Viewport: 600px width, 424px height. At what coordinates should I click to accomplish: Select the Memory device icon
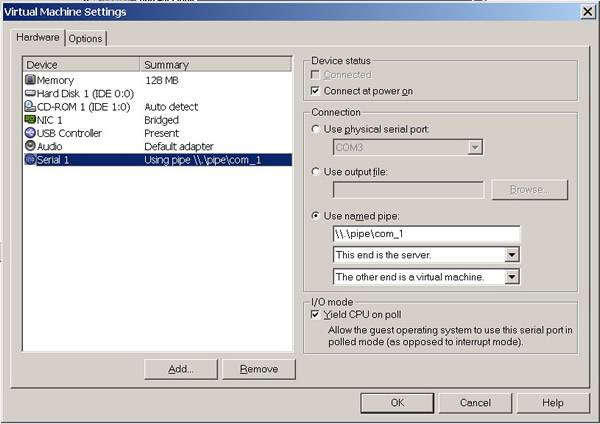pyautogui.click(x=30, y=80)
